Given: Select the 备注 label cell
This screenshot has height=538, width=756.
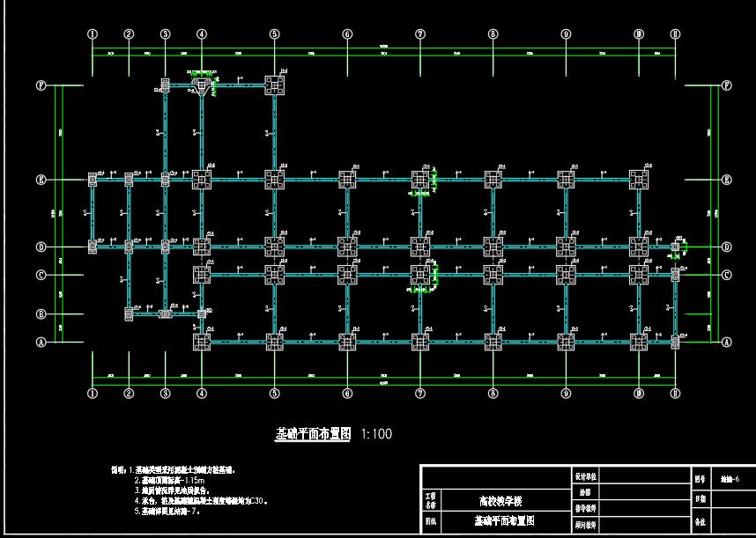Looking at the screenshot, I should [700, 521].
